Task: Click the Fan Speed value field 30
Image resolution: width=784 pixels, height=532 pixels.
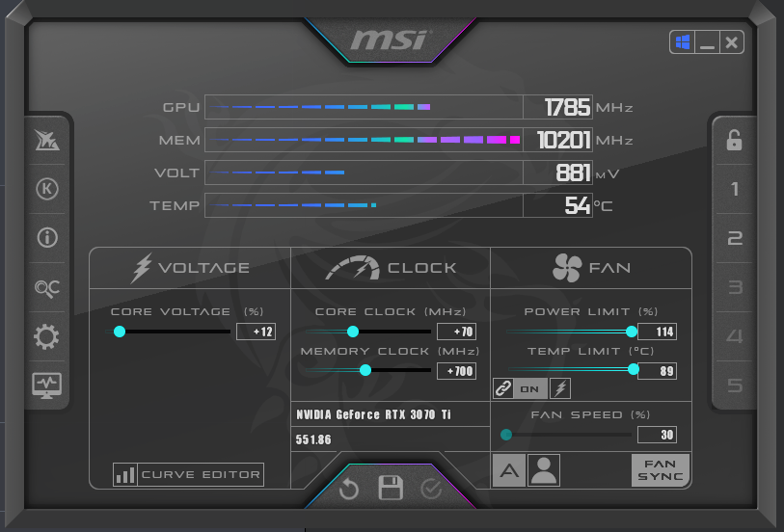Action: click(658, 435)
